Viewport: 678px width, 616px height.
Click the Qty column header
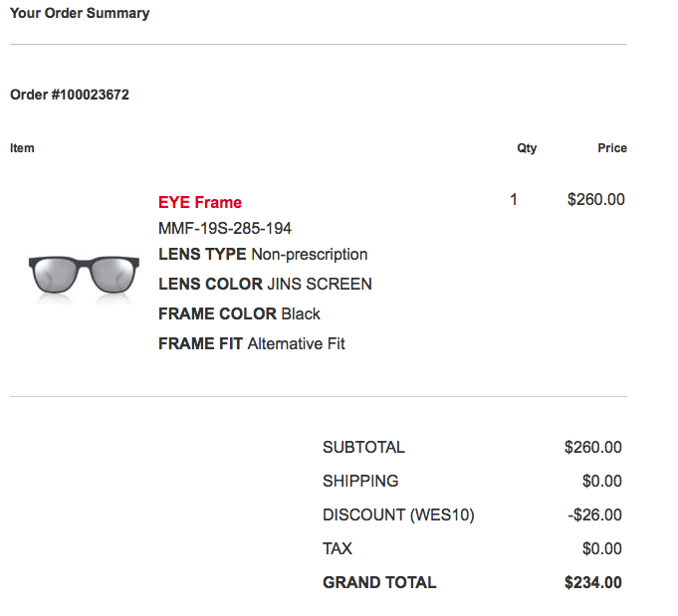(527, 148)
